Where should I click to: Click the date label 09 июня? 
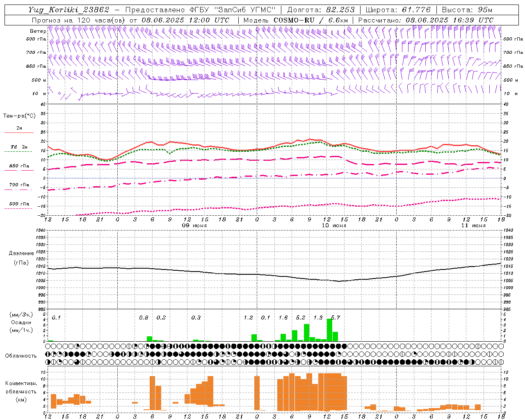[194, 226]
